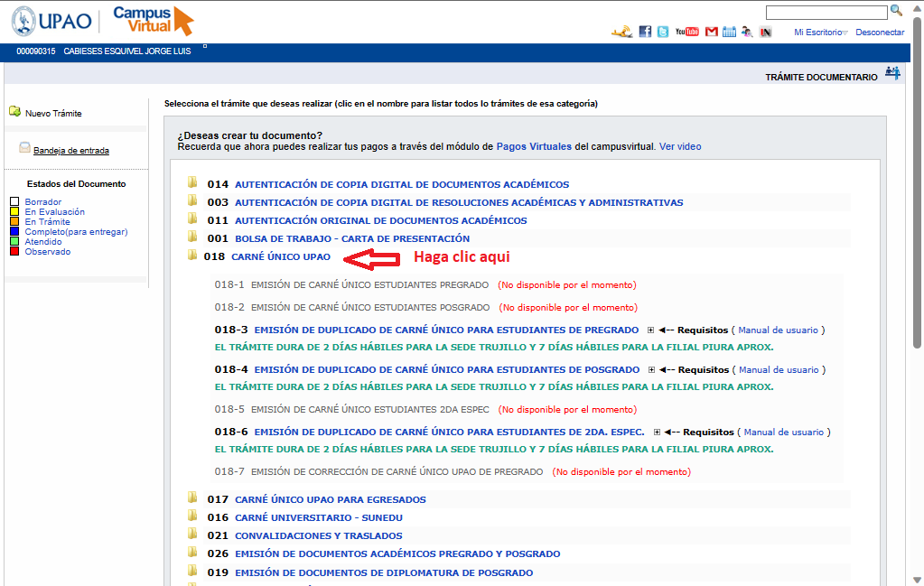The height and width of the screenshot is (586, 924).
Task: Open Manual de usuario for 018-6
Action: [x=783, y=433]
